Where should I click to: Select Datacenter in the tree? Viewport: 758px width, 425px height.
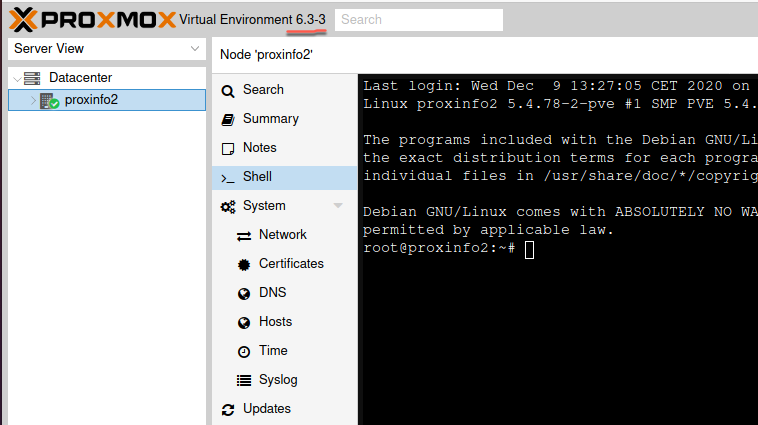[80, 77]
